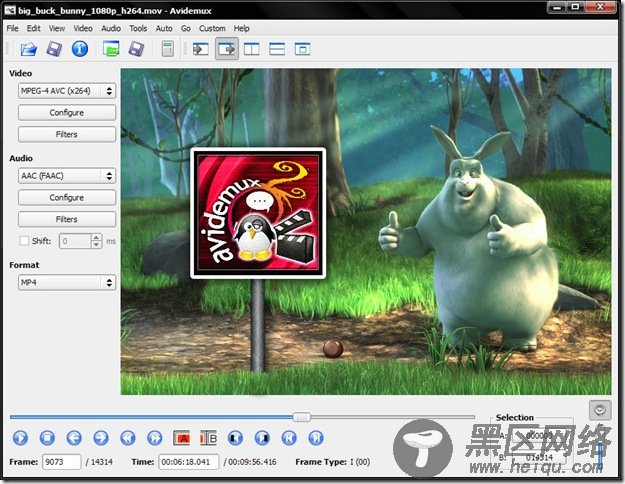Click the video preview of the bunny

pos(366,232)
